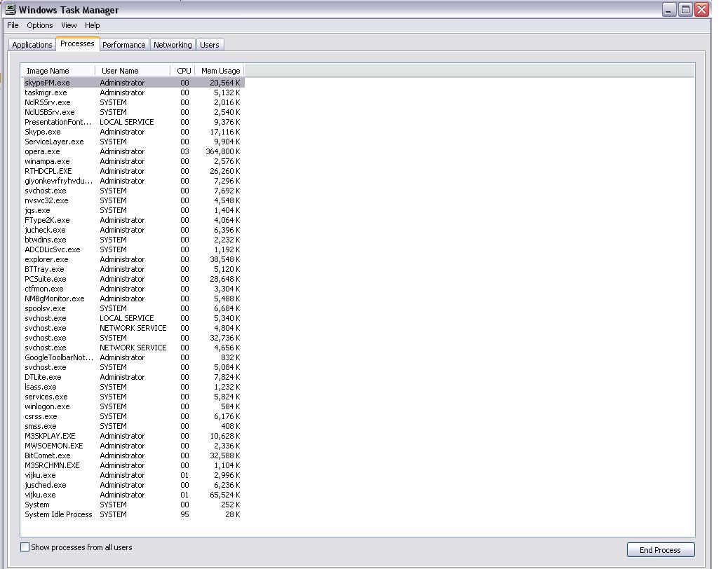Viewport: 728px width, 569px height.
Task: Click the Task Manager title bar icon
Action: pyautogui.click(x=10, y=10)
